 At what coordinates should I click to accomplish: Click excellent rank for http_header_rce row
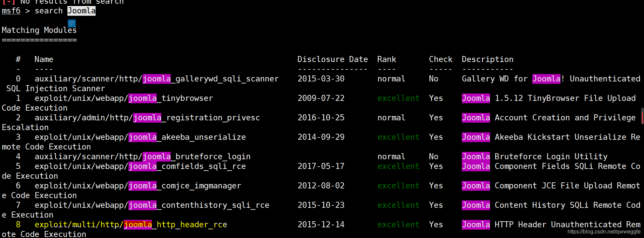click(x=398, y=225)
